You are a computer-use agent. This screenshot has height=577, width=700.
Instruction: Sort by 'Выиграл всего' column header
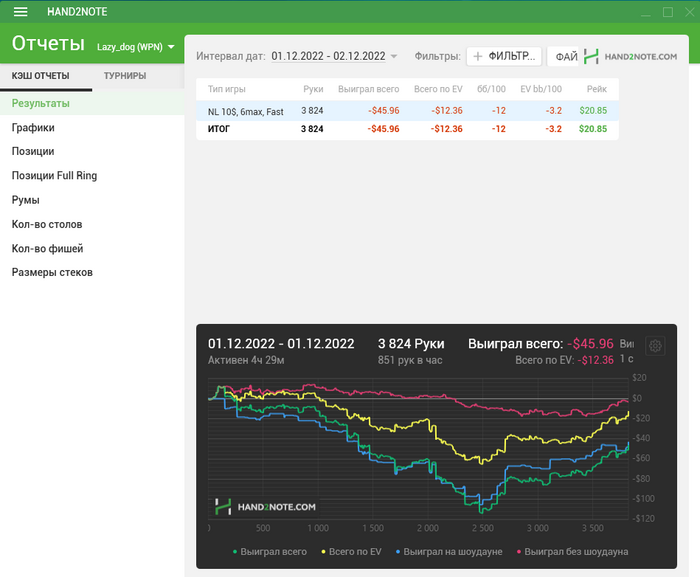368,89
